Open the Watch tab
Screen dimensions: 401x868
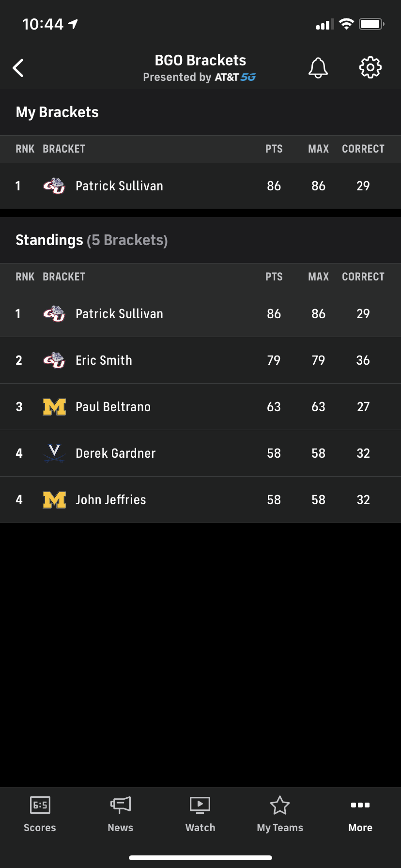(x=200, y=815)
